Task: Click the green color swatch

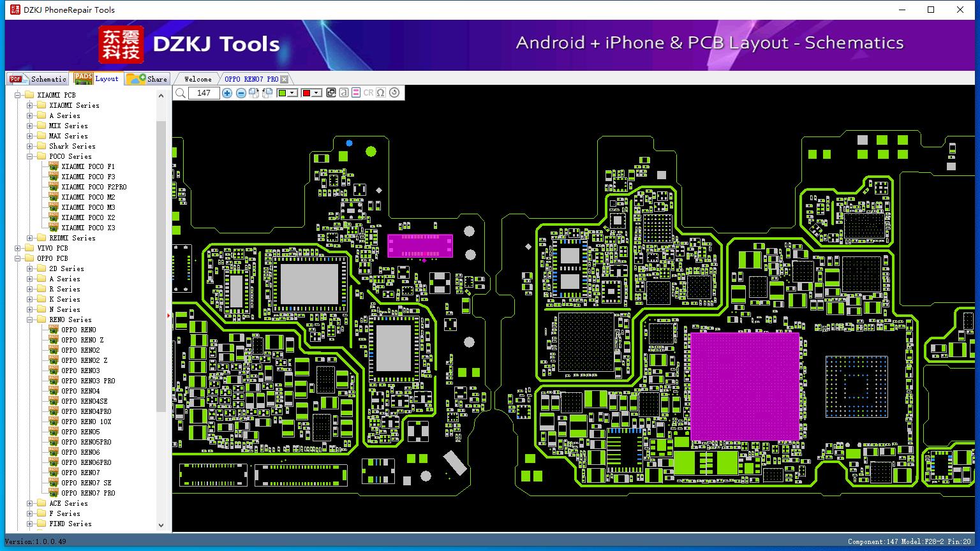Action: click(282, 93)
